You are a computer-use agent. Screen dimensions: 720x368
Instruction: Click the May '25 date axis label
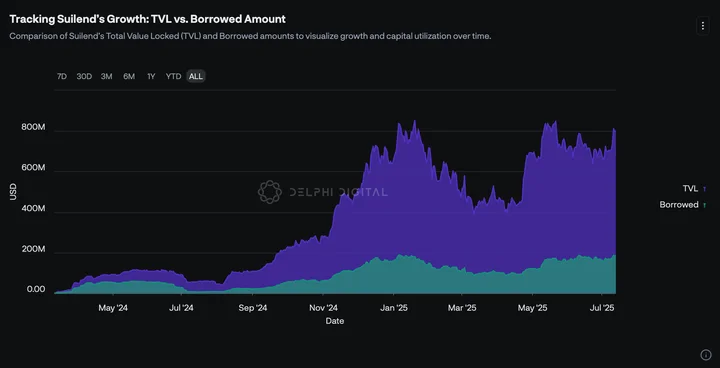pos(533,308)
